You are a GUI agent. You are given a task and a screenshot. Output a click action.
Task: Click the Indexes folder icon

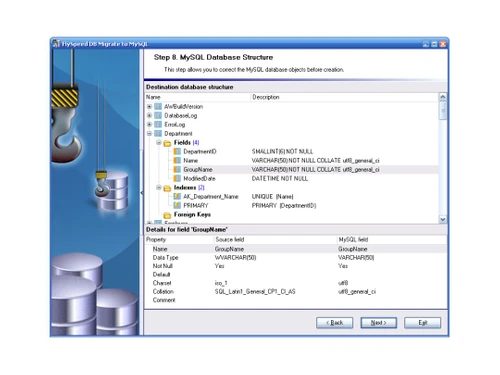[x=167, y=188]
